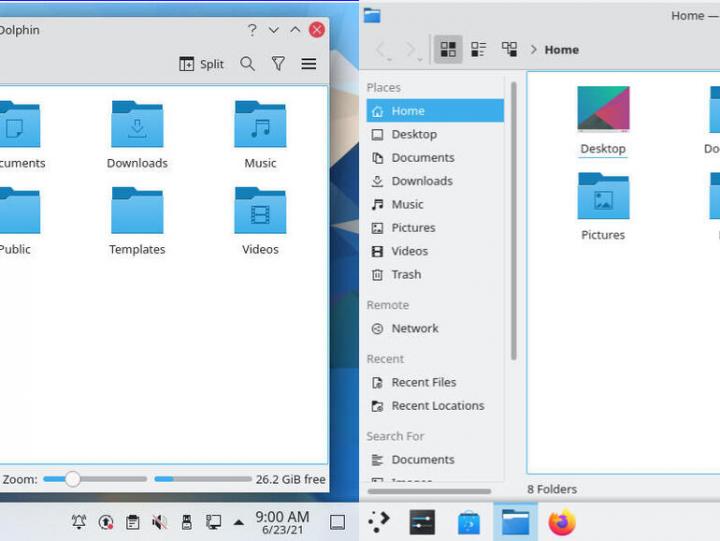Open Recent Files in sidebar

pyautogui.click(x=423, y=382)
